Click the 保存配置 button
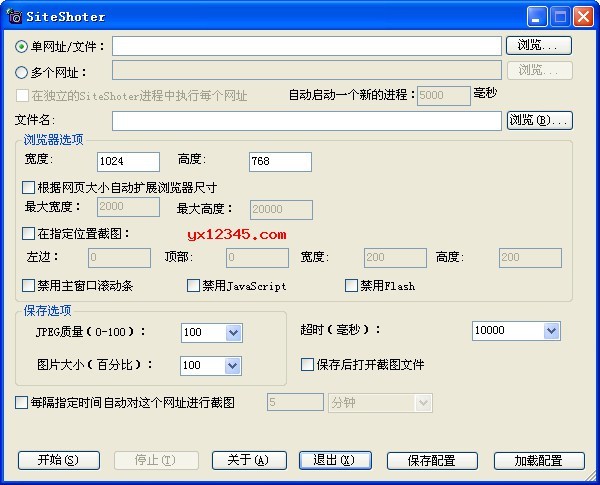The height and width of the screenshot is (485, 600). (x=432, y=461)
